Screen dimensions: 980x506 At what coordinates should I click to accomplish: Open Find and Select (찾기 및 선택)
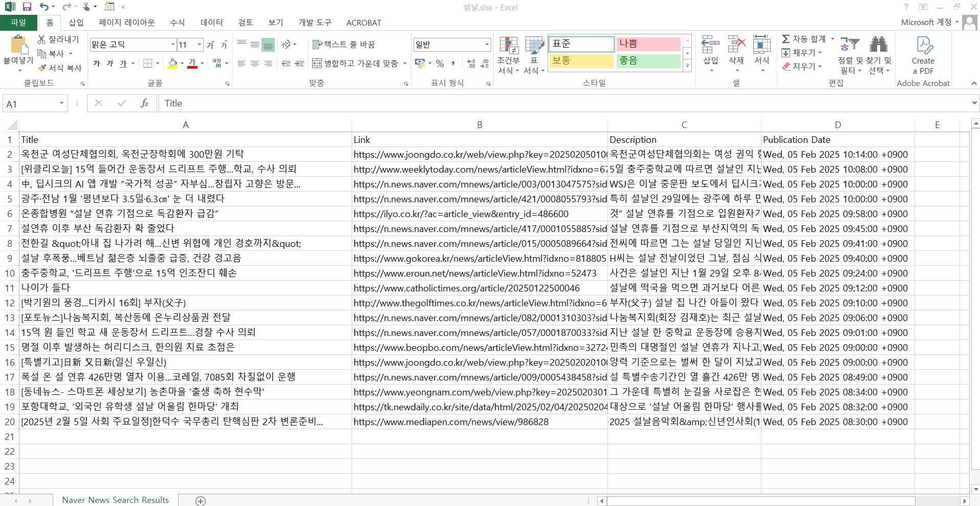pyautogui.click(x=878, y=55)
